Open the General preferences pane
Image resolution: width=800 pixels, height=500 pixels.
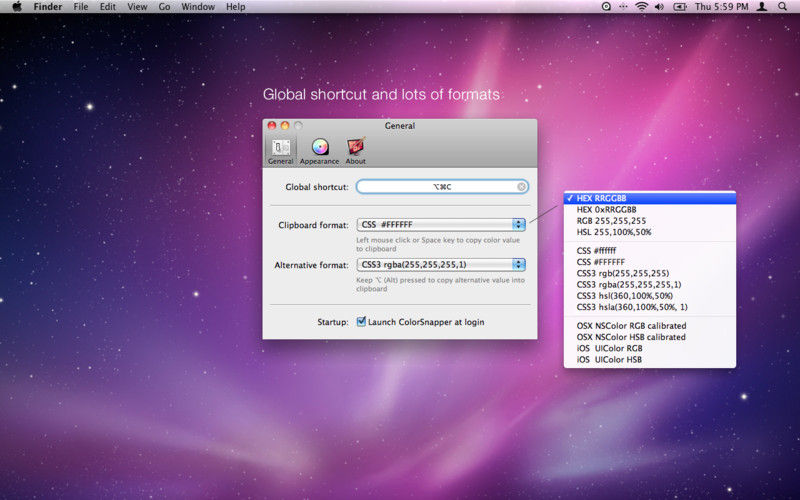pyautogui.click(x=281, y=151)
